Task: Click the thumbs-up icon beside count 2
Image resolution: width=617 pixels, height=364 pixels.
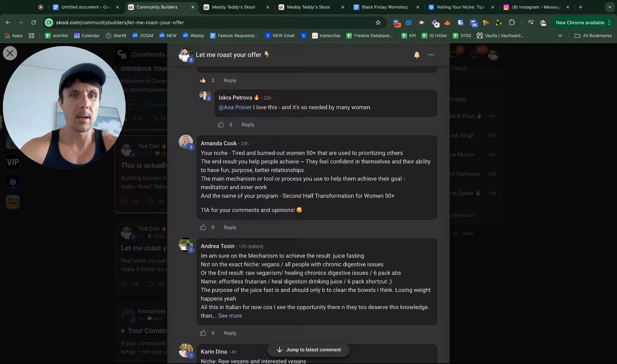Action: tap(203, 81)
